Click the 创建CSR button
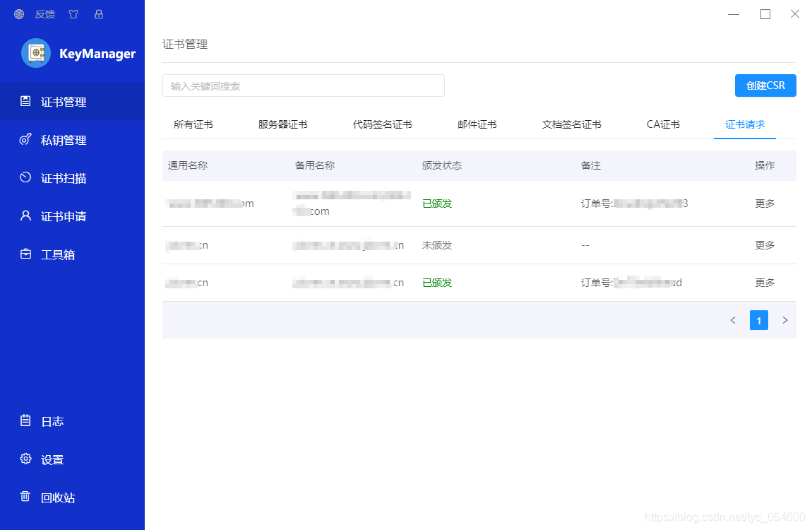 coord(765,85)
